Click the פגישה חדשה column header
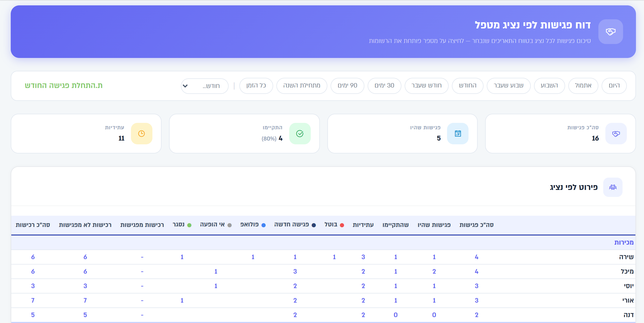The image size is (644, 323). 295,225
